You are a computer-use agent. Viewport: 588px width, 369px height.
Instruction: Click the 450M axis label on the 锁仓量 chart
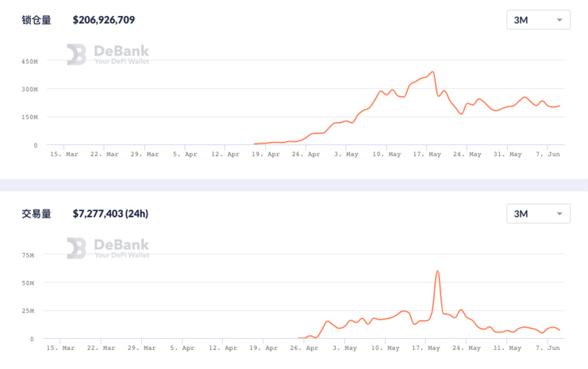29,62
